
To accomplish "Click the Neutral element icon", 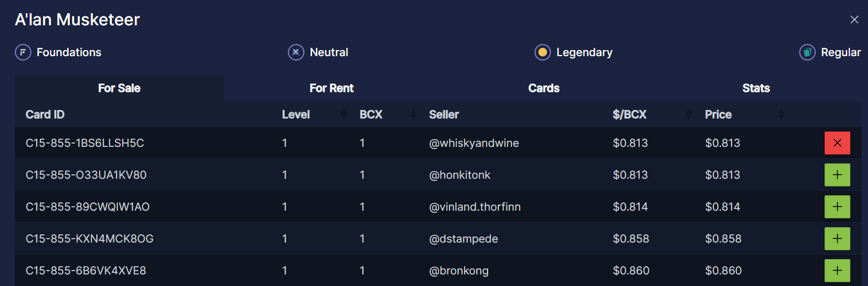I will (x=296, y=52).
